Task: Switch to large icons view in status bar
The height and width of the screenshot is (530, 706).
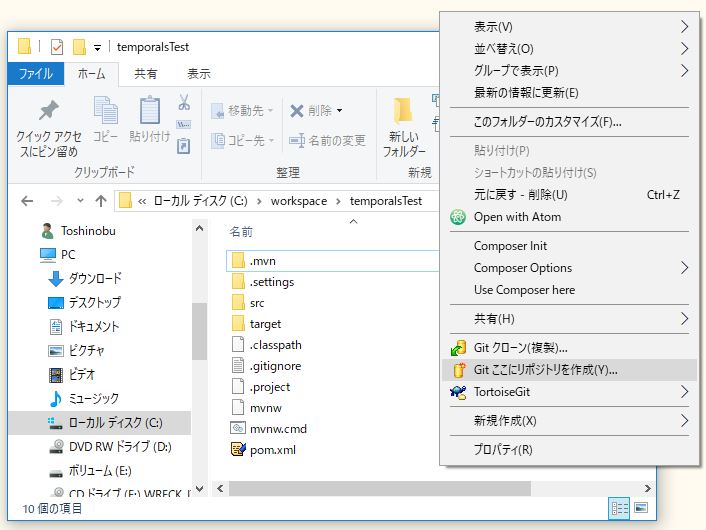Action: pyautogui.click(x=641, y=508)
